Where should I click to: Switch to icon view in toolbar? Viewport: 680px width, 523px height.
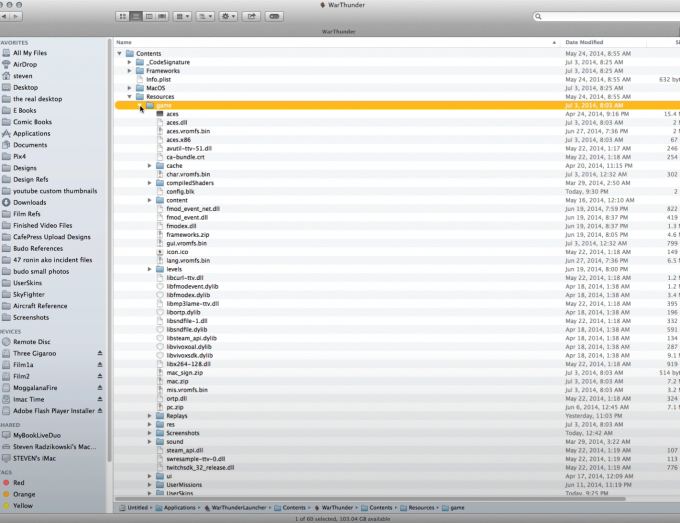123,16
